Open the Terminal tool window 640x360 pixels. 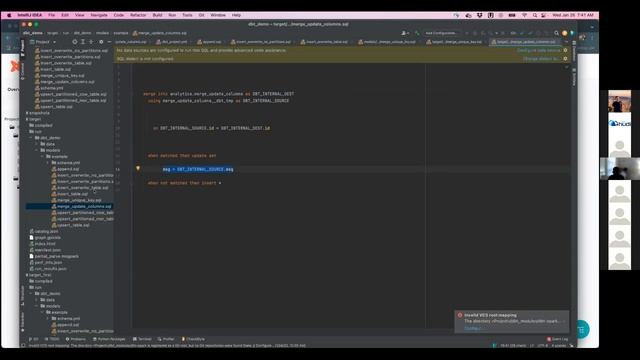pyautogui.click(x=142, y=339)
